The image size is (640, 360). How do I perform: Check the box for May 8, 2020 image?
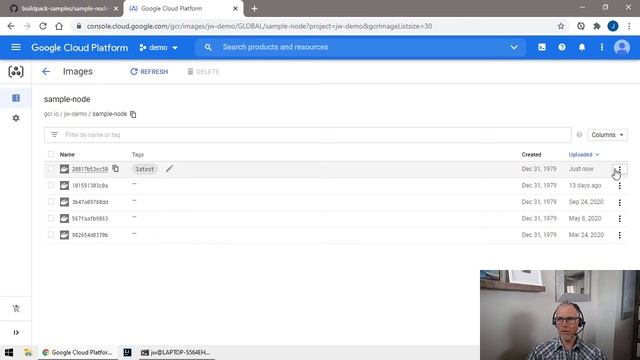click(51, 218)
